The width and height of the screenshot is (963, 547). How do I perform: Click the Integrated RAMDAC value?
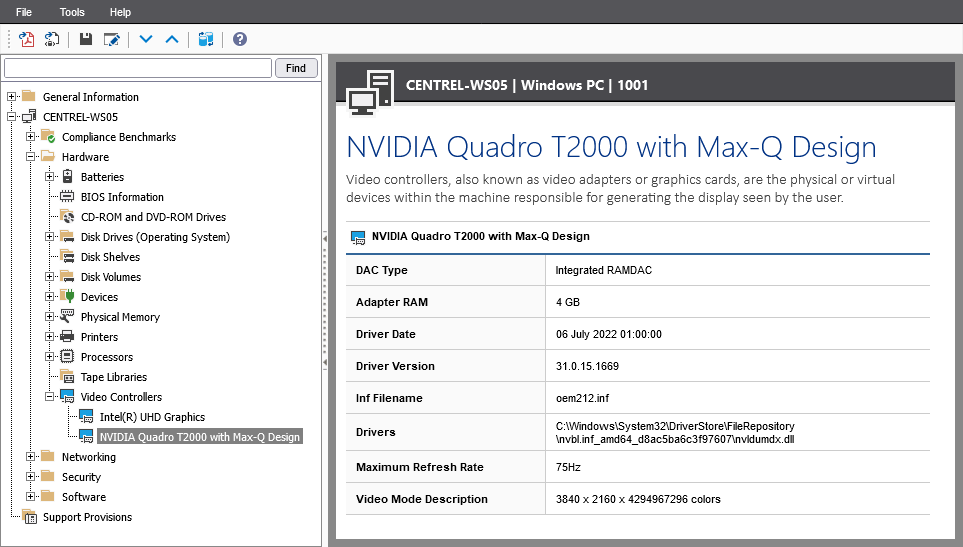pyautogui.click(x=603, y=270)
